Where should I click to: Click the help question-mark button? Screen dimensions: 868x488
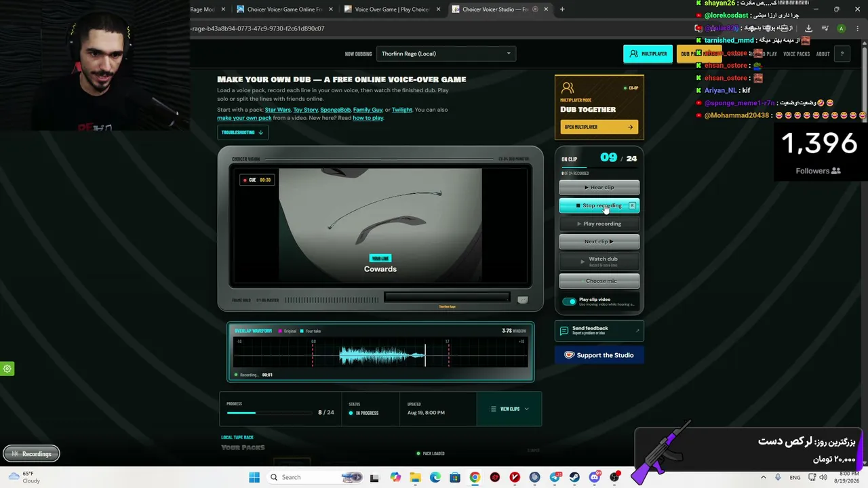point(842,54)
